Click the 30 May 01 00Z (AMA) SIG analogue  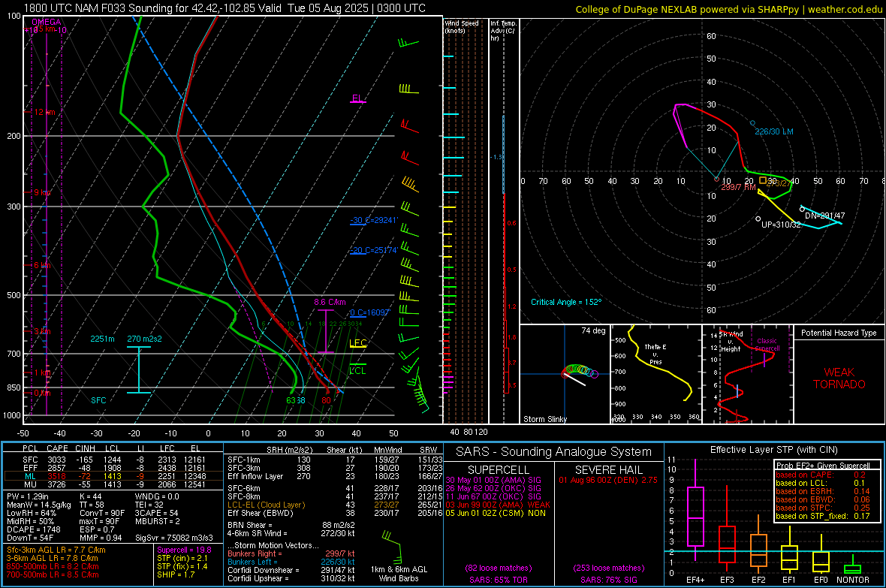[493, 480]
